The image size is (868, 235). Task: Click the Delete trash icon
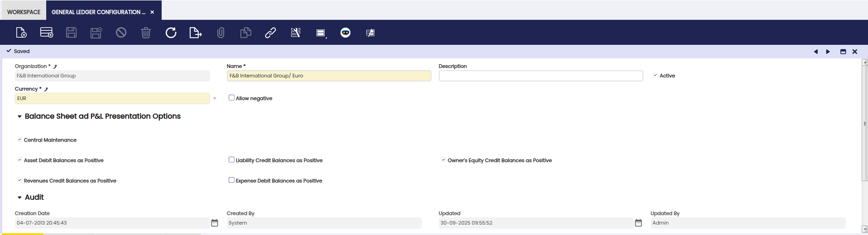(146, 33)
